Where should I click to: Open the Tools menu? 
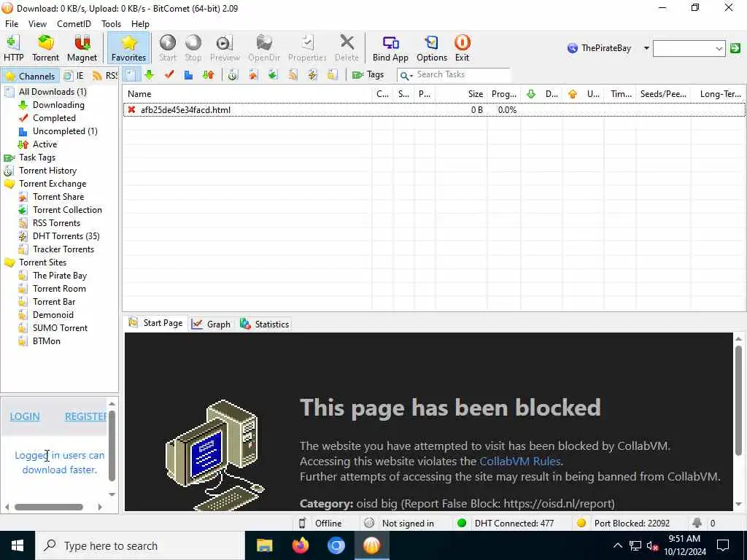(111, 24)
